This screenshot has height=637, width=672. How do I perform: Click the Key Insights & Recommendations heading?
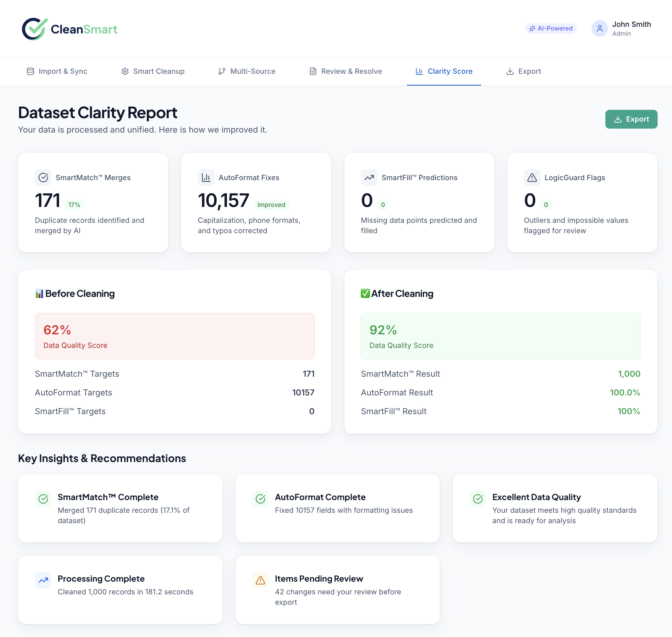(x=102, y=458)
